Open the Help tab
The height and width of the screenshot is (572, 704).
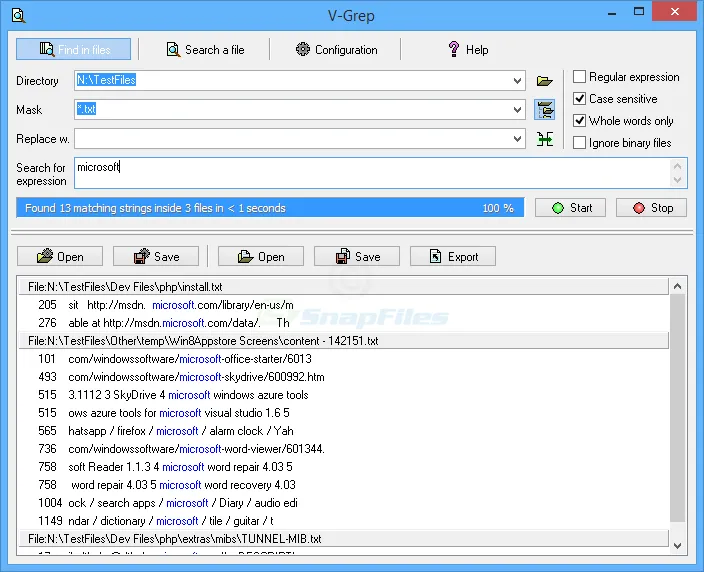pos(468,49)
